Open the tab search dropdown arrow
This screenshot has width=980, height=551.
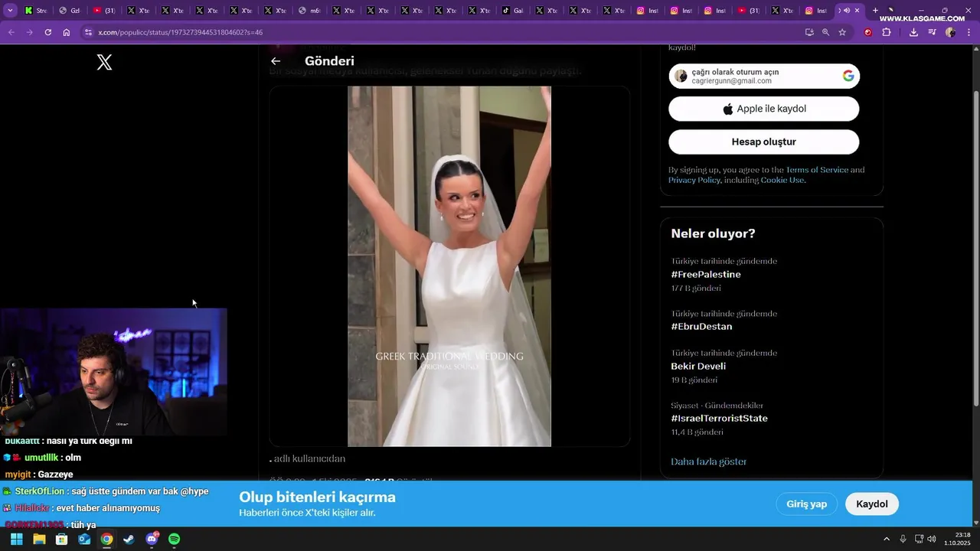pos(10,11)
